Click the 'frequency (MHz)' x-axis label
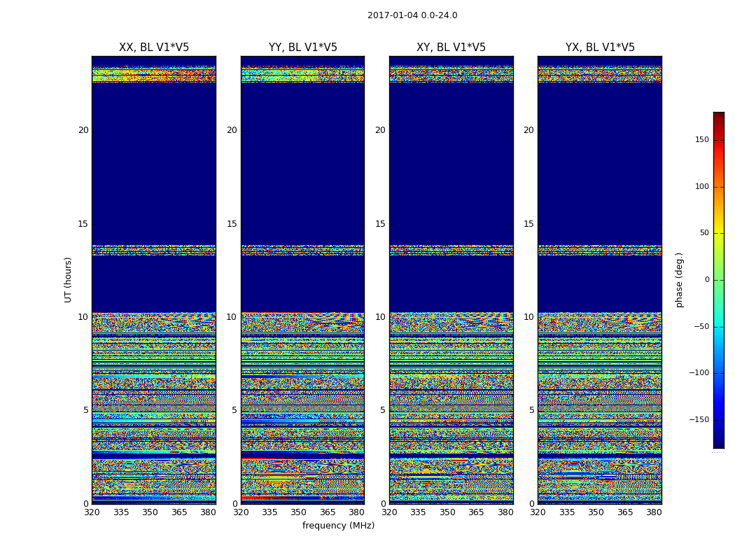Viewport: 735px width, 560px height. click(338, 526)
